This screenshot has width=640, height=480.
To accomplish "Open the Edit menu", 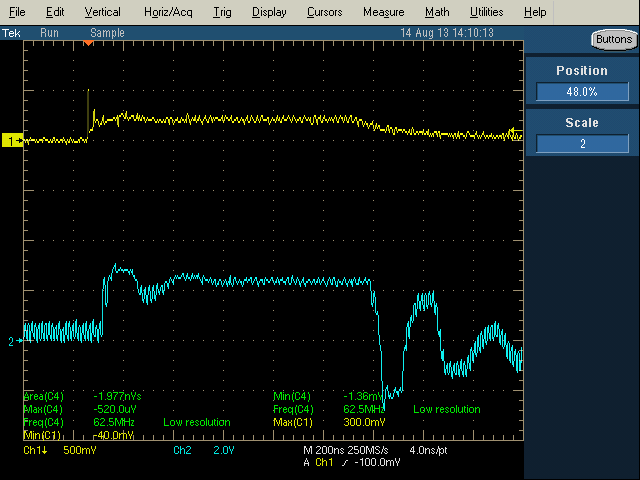I will point(55,12).
